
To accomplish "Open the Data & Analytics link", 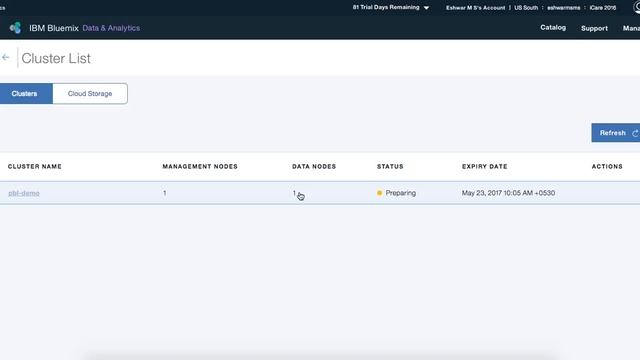I will pos(111,28).
